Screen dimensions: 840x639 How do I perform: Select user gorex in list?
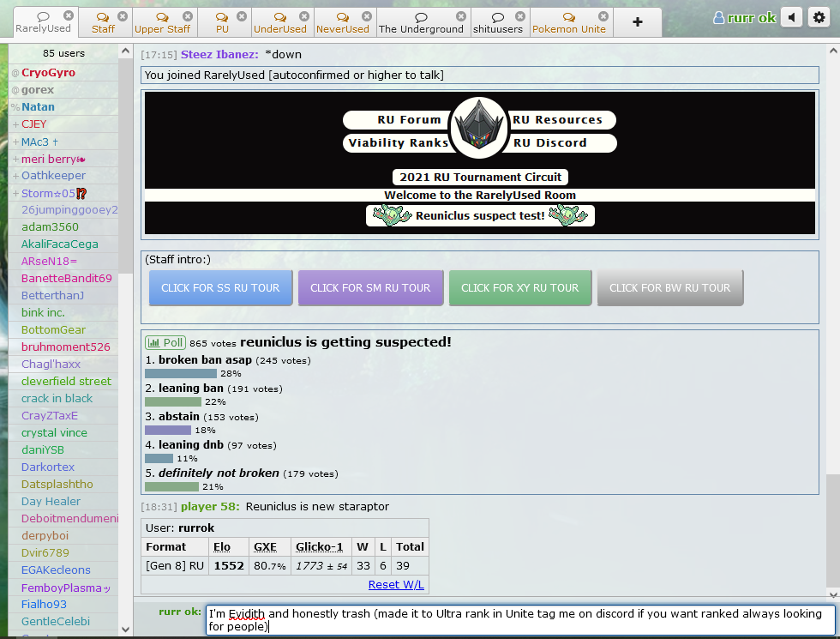(63, 89)
